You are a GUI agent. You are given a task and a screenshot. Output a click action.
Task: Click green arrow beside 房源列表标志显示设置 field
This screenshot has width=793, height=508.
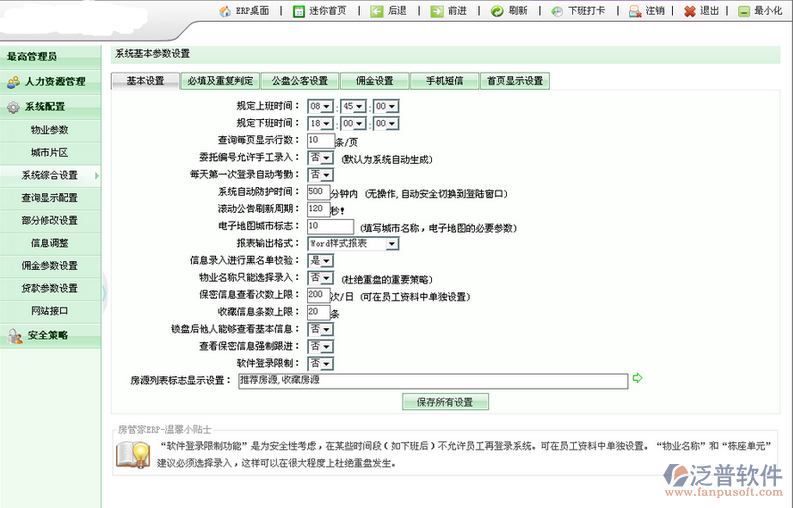coord(637,378)
